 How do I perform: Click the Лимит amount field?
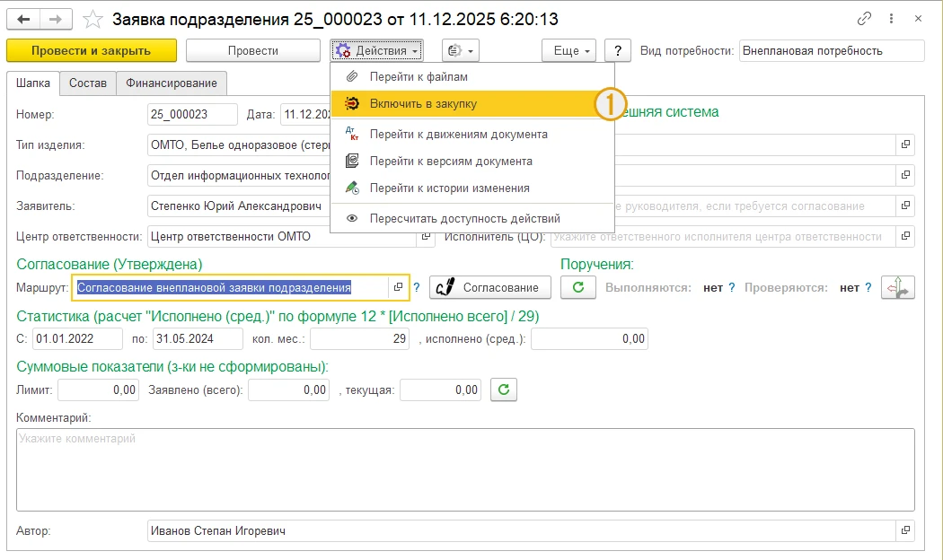[99, 390]
